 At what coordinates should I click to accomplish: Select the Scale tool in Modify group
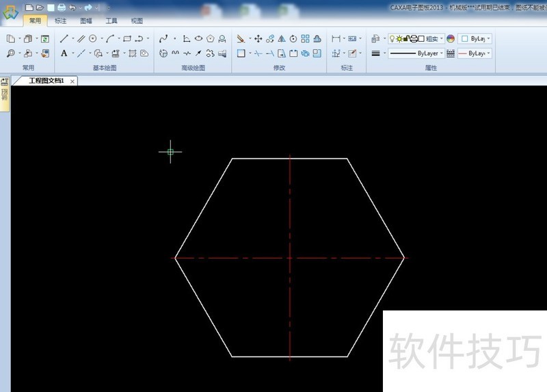pos(317,53)
